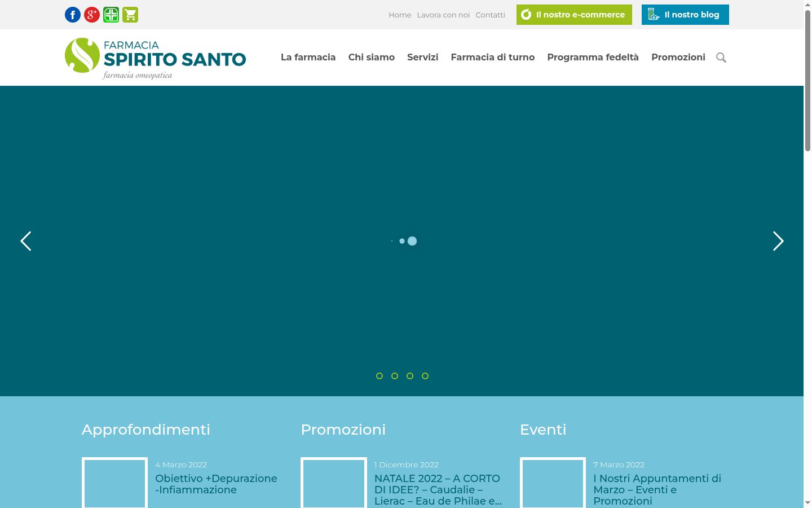Open Il nostro e-commerce button
The width and height of the screenshot is (812, 508).
point(574,15)
